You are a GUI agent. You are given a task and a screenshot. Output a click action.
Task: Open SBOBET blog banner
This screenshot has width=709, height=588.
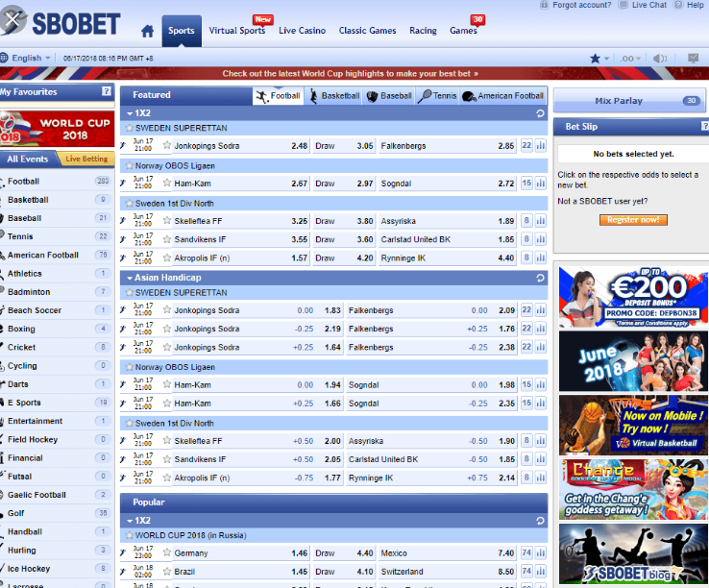click(x=633, y=553)
